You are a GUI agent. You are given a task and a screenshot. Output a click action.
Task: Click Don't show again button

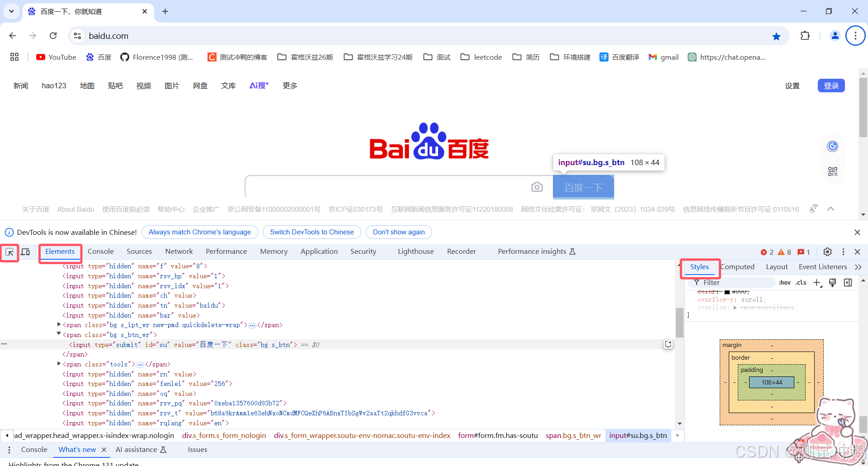click(x=399, y=232)
